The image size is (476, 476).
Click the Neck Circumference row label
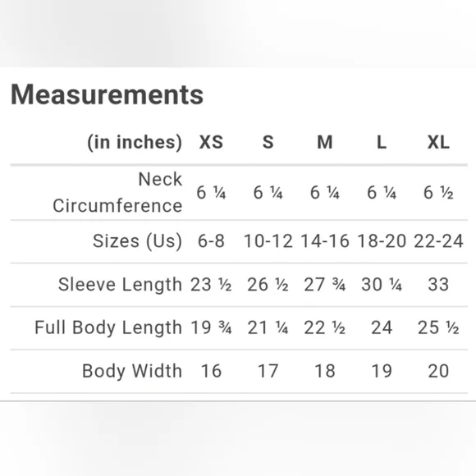click(x=117, y=192)
